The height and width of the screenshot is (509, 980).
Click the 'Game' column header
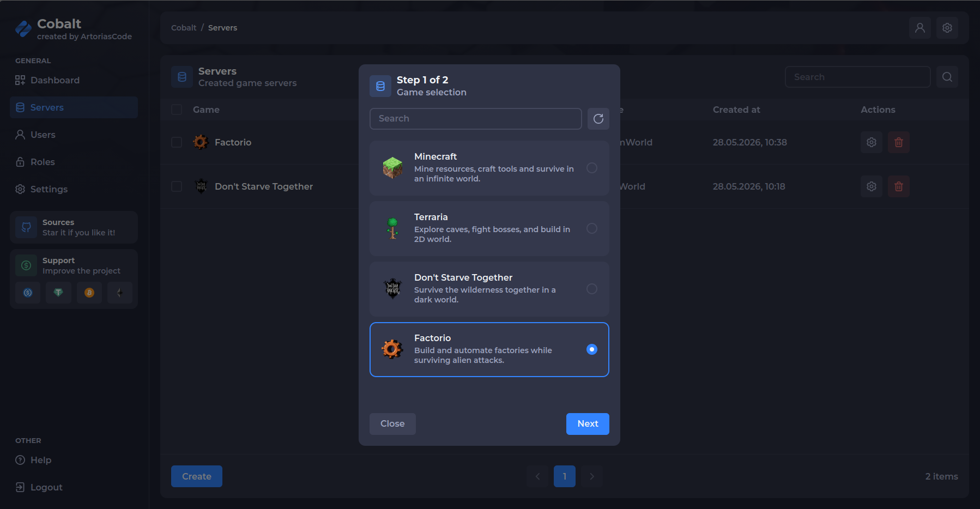pos(206,110)
